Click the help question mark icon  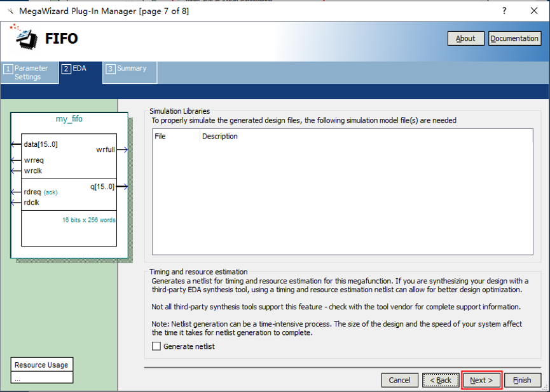[504, 11]
